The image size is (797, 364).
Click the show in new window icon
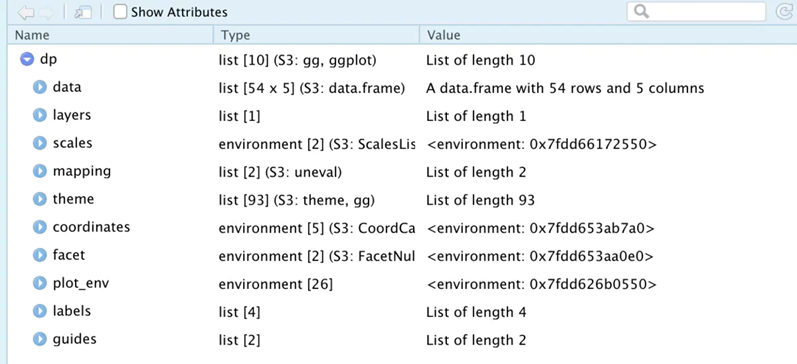pos(82,12)
